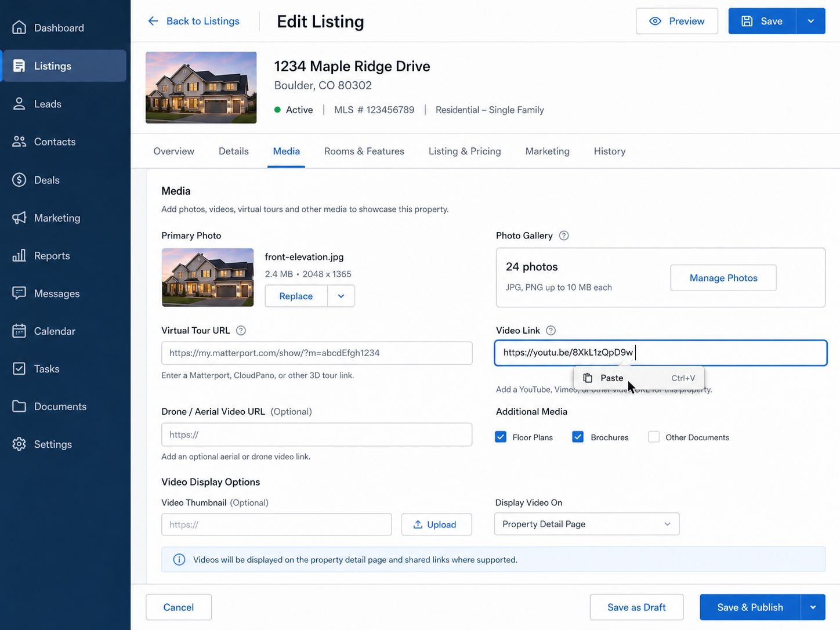Viewport: 840px width, 630px height.
Task: Click Save as Draft
Action: pyautogui.click(x=636, y=607)
